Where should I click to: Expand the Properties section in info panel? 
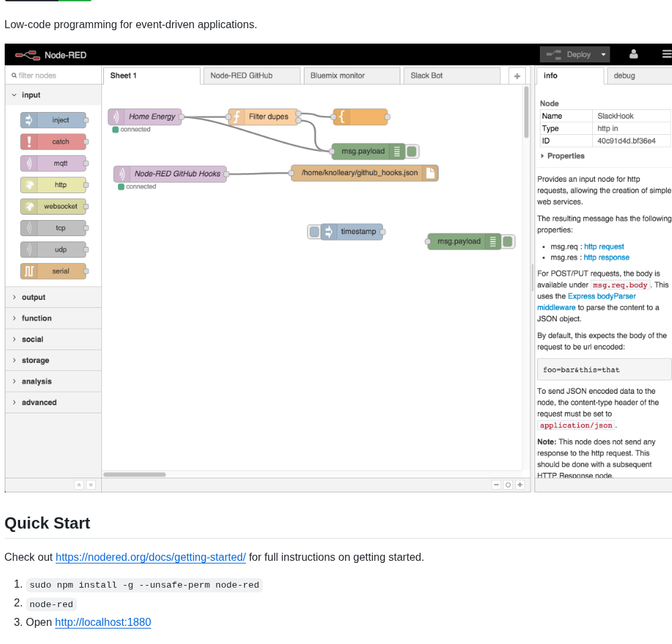click(x=562, y=156)
